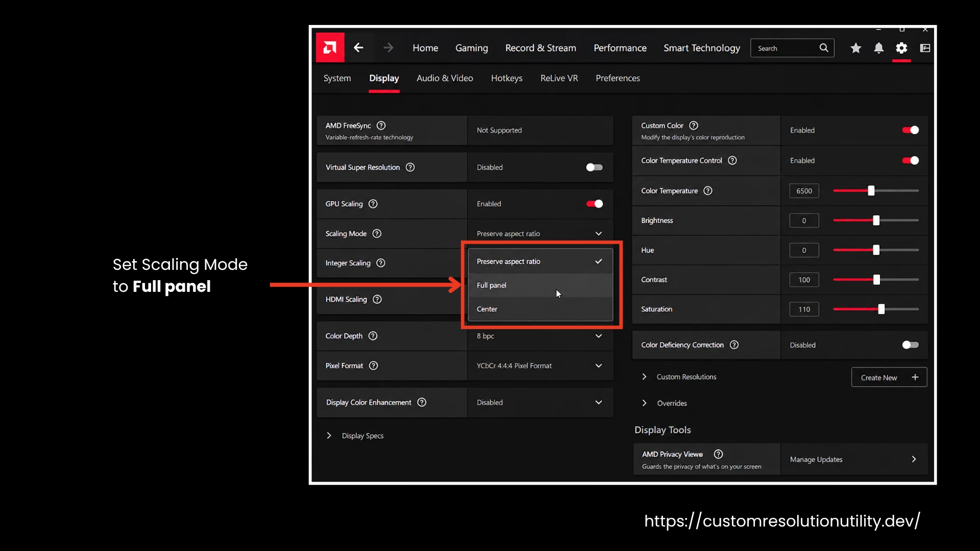This screenshot has height=551, width=980.
Task: Show help for Pixel Format
Action: (x=373, y=365)
